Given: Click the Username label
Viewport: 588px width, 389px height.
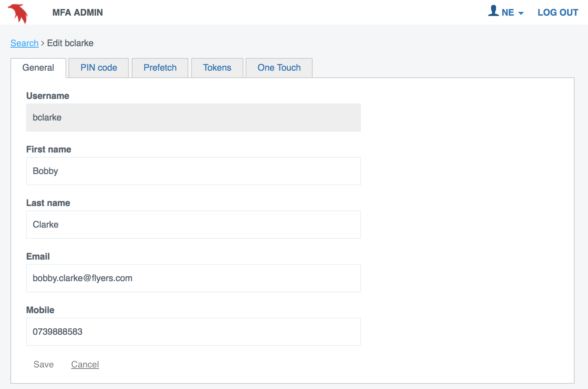Looking at the screenshot, I should tap(48, 96).
